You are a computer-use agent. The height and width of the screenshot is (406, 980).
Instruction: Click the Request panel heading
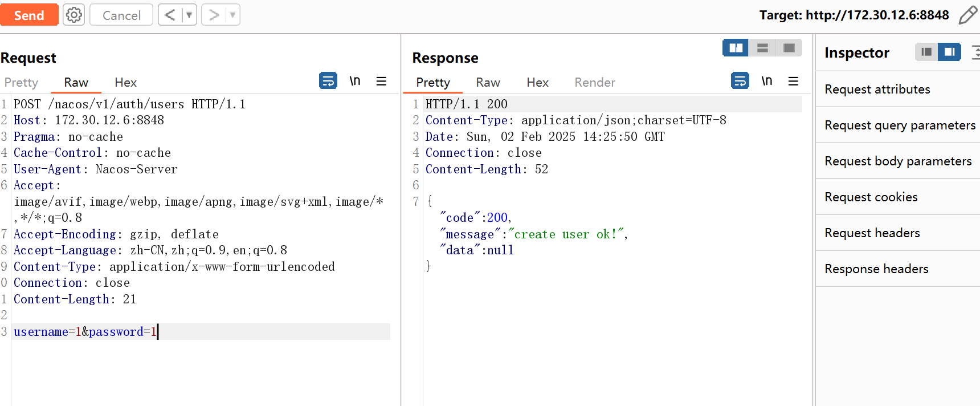click(x=28, y=58)
